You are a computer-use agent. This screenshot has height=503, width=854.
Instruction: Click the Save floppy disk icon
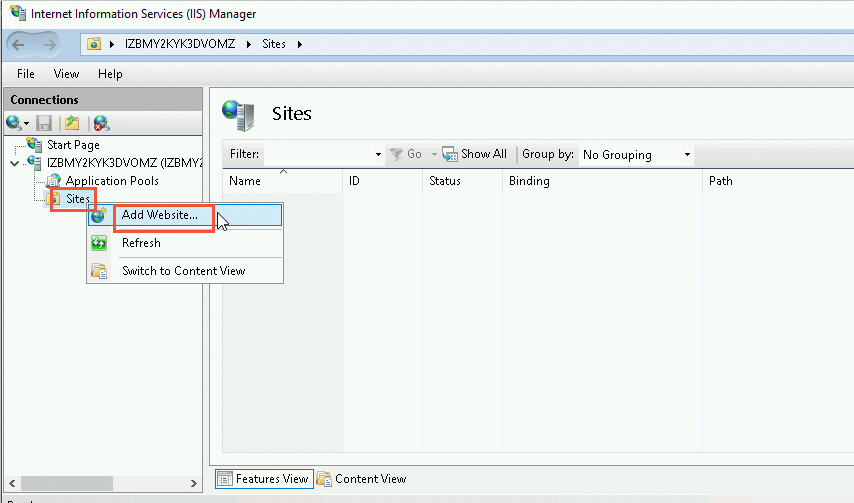pyautogui.click(x=44, y=124)
